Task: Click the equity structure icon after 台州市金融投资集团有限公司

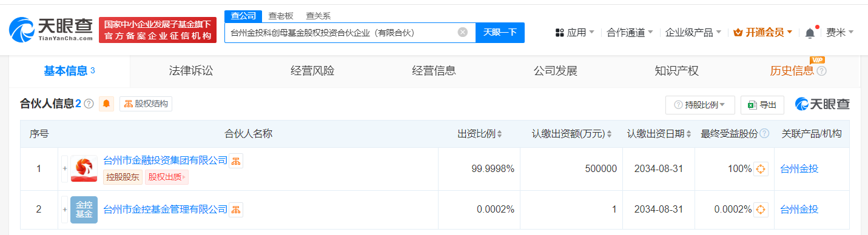Action: pyautogui.click(x=236, y=161)
